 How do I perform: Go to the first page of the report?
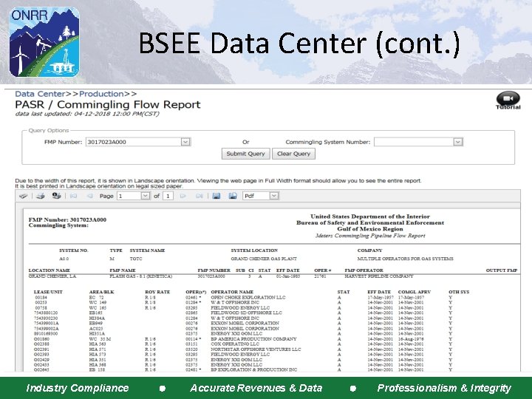click(73, 196)
